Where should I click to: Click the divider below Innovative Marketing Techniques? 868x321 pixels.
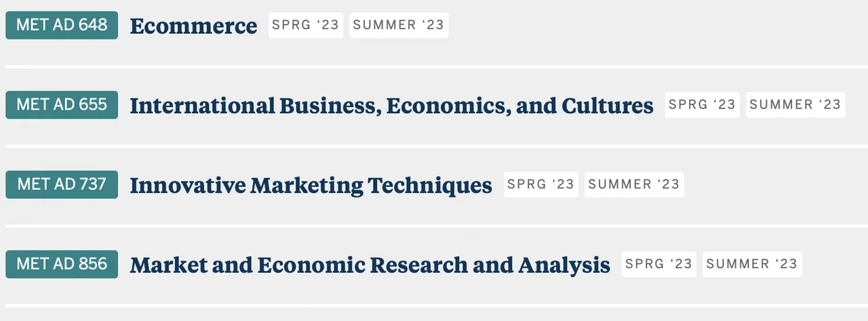[x=434, y=226]
